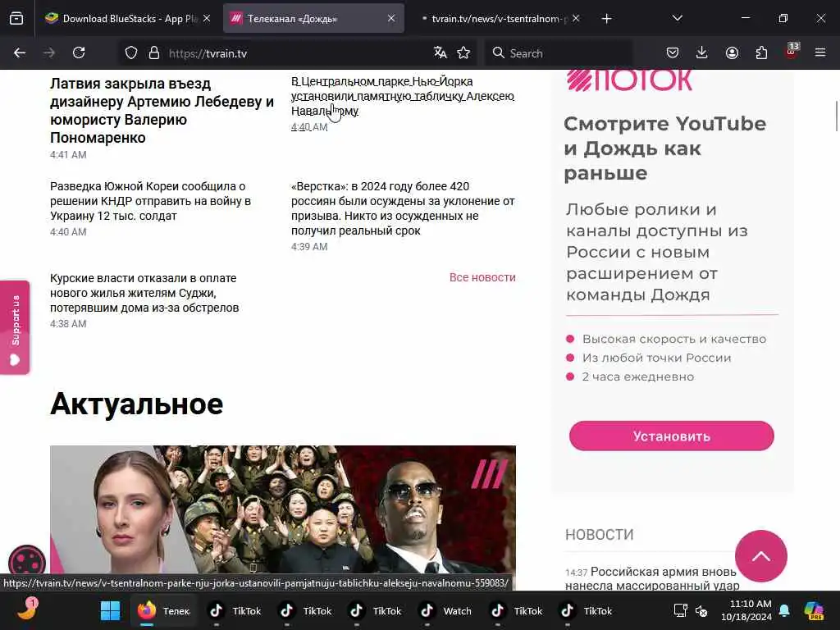Open the Watch TikTok taskbar app
The image size is (840, 630).
point(445,610)
